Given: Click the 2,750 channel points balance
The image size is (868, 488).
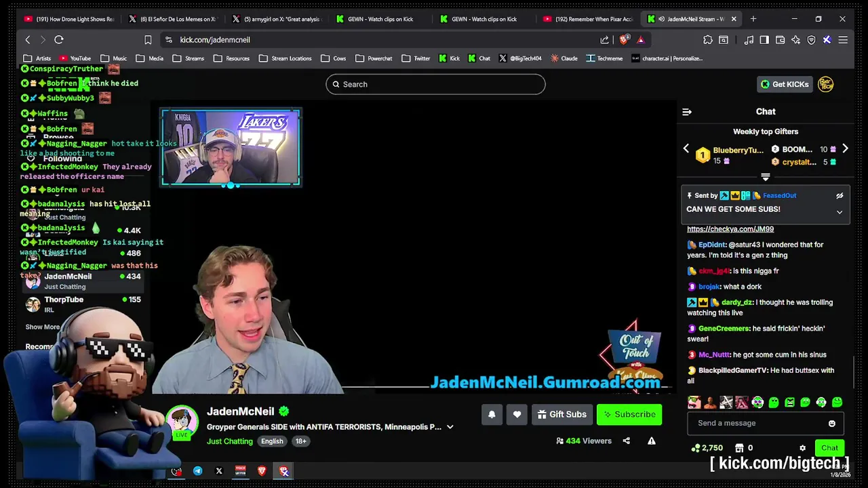Looking at the screenshot, I should [707, 448].
